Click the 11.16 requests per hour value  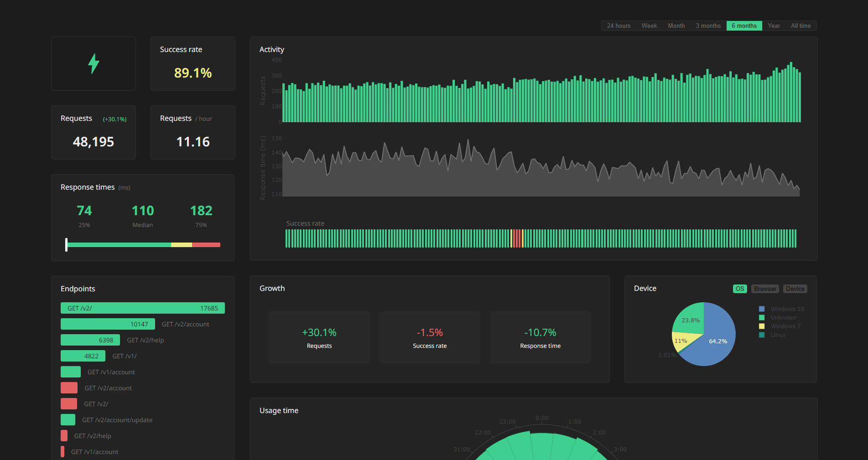coord(193,142)
